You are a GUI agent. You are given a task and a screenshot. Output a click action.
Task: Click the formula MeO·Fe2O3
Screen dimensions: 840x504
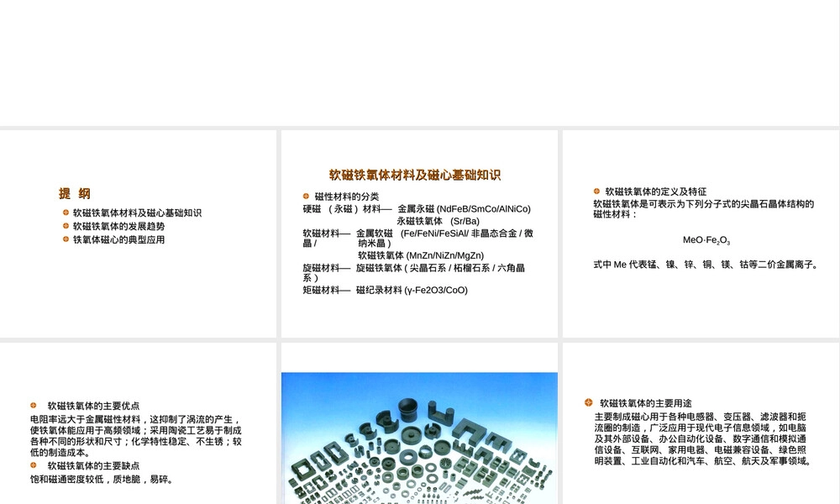click(706, 240)
